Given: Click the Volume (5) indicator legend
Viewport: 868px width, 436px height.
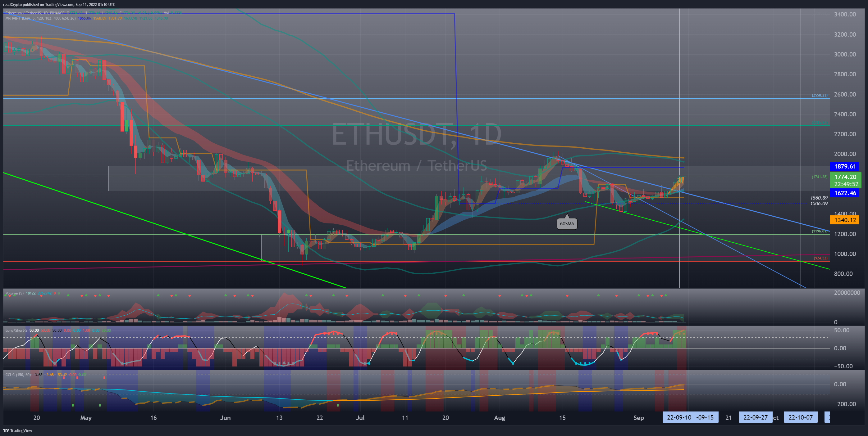Looking at the screenshot, I should [15, 293].
